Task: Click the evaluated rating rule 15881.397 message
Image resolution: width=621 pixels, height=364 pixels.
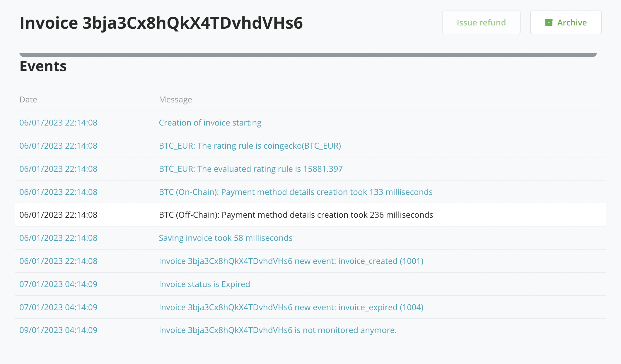Action: point(251,169)
